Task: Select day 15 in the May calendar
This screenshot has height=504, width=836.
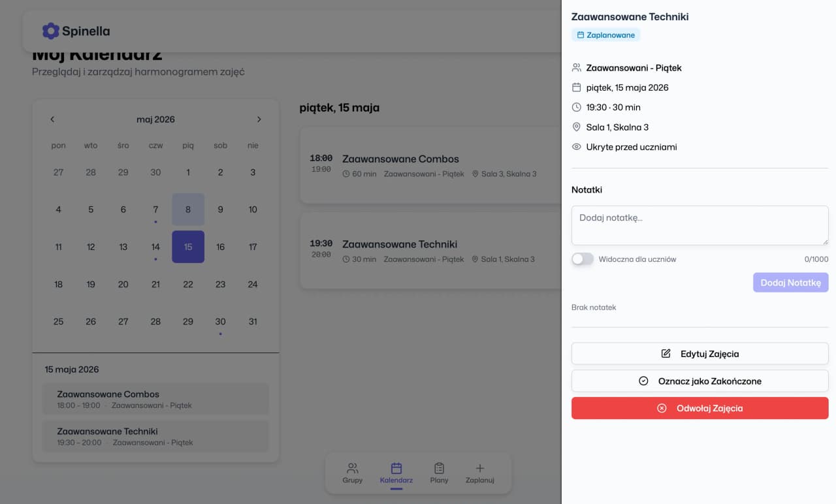Action: (x=188, y=247)
